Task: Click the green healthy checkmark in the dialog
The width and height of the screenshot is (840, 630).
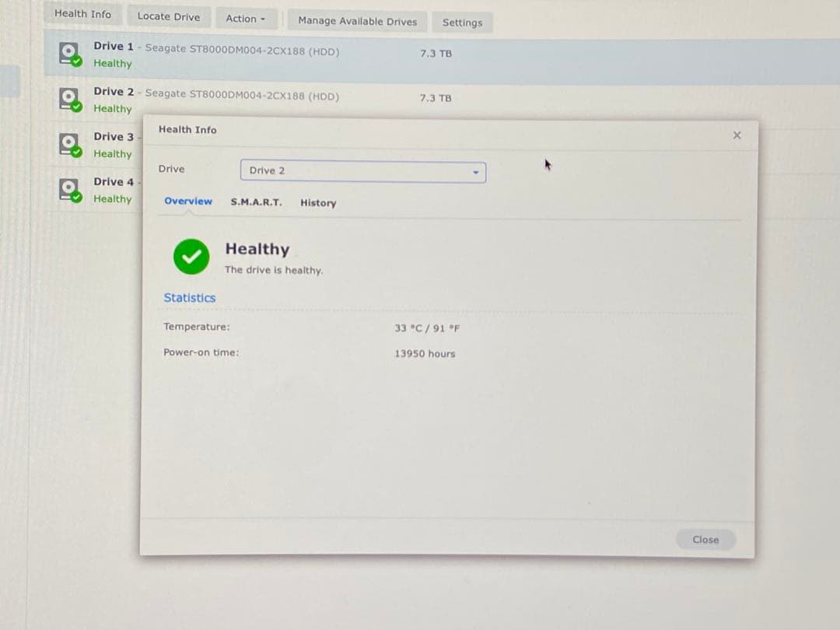Action: pyautogui.click(x=191, y=257)
